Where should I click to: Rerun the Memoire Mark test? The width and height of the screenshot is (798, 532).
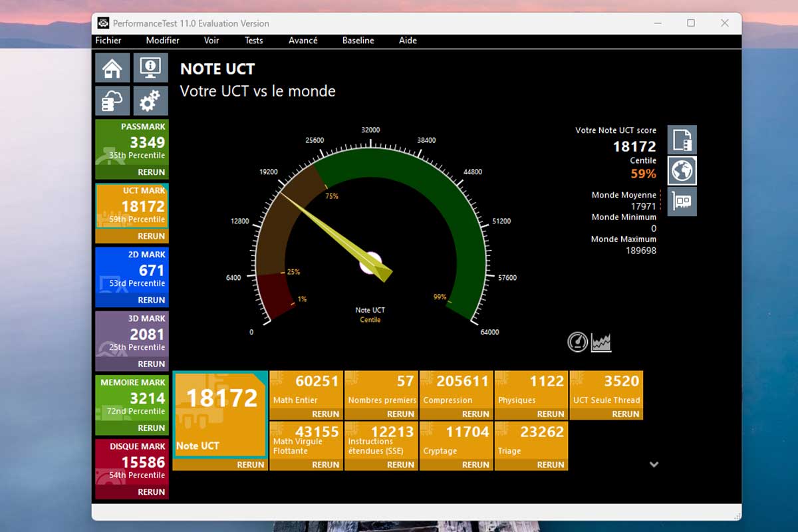pos(152,428)
